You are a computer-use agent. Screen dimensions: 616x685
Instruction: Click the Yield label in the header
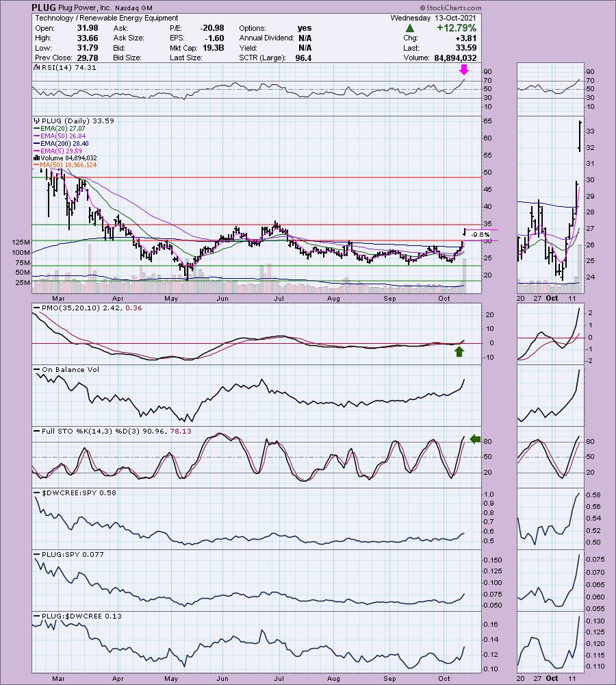[248, 48]
